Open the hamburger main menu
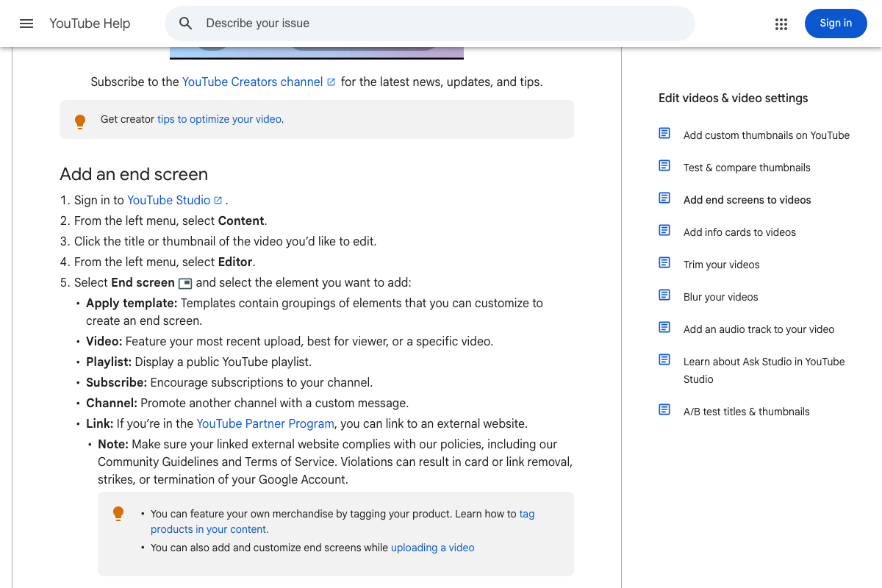882x588 pixels. point(26,24)
